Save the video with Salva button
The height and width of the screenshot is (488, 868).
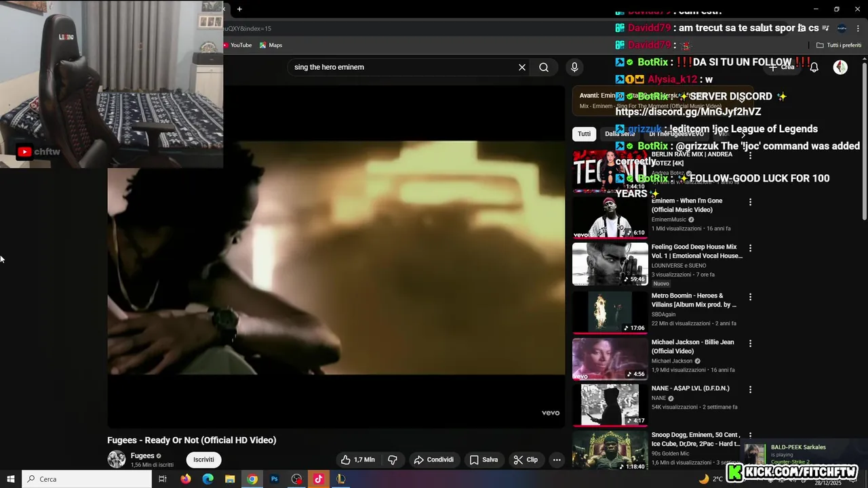tap(484, 460)
